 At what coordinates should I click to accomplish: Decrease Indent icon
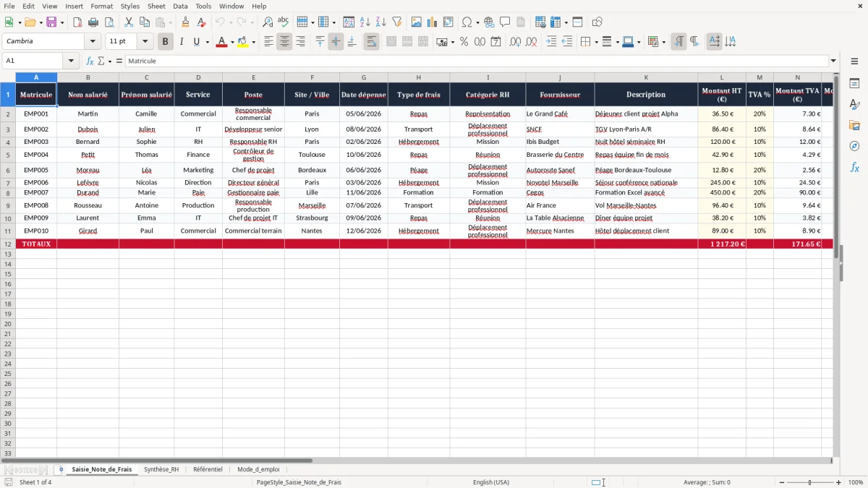tap(567, 42)
